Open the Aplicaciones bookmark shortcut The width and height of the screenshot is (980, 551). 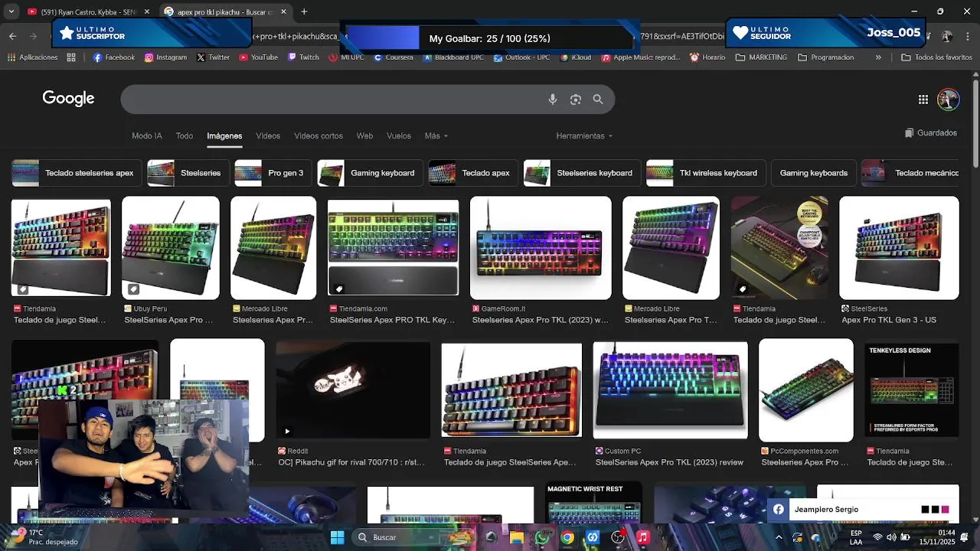click(x=32, y=57)
